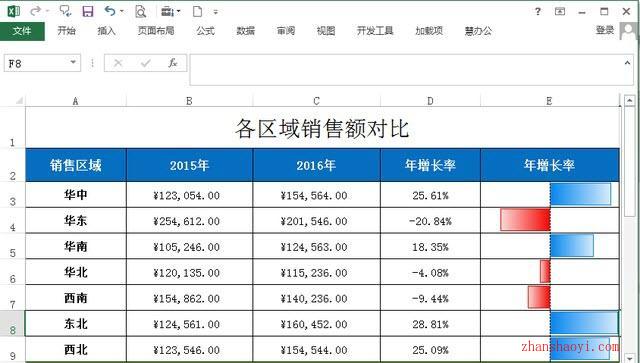Open the Undo history dropdown arrow
The width and height of the screenshot is (640, 363).
point(122,11)
